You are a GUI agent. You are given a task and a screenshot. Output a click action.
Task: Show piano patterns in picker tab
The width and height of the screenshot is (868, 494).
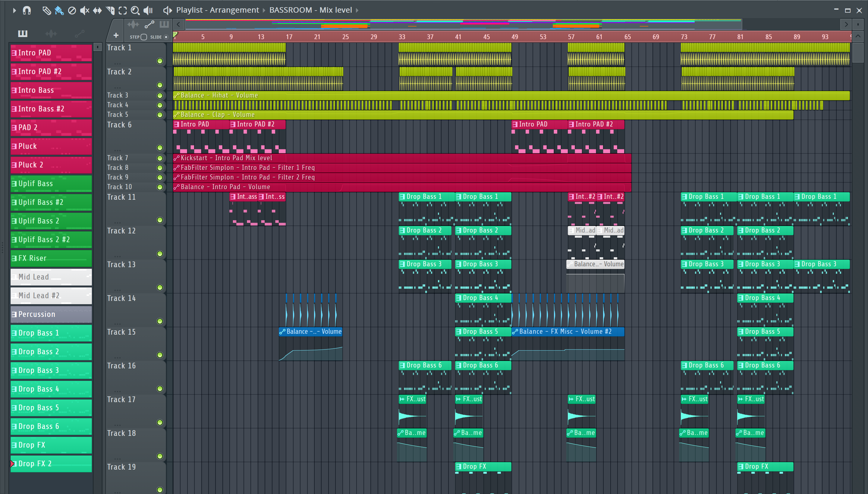[23, 33]
